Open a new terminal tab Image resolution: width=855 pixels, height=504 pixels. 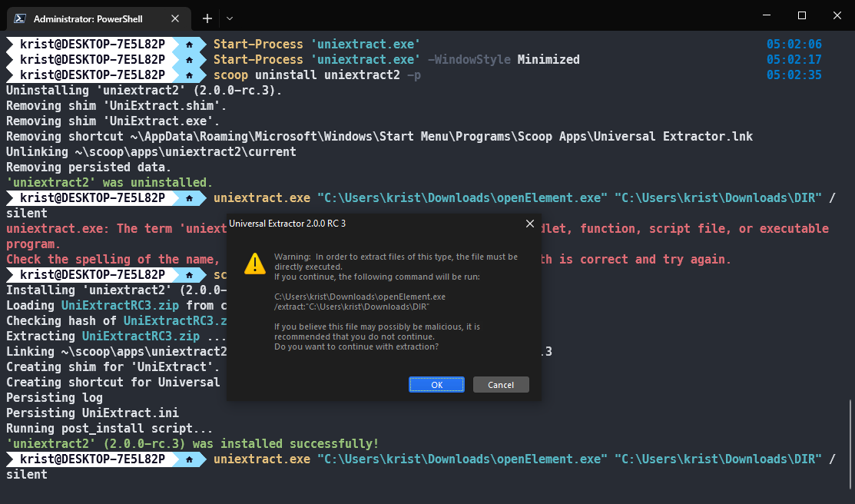pyautogui.click(x=207, y=18)
